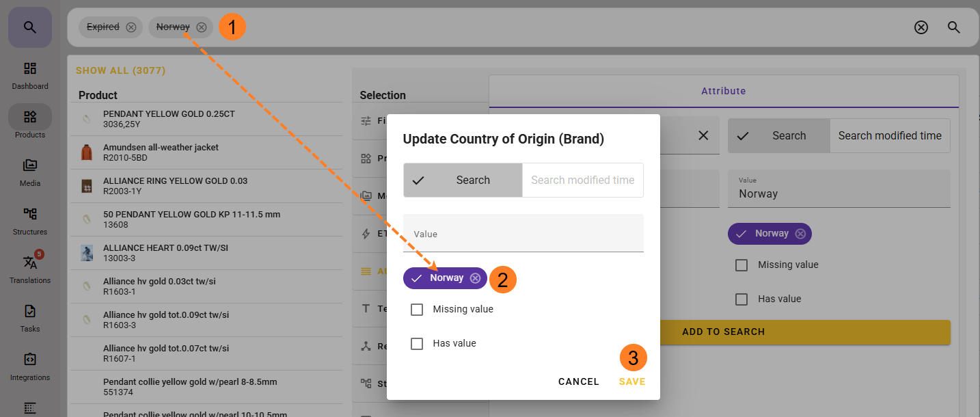This screenshot has width=980, height=417.
Task: Click SHOW ALL (3077) link
Action: [120, 70]
